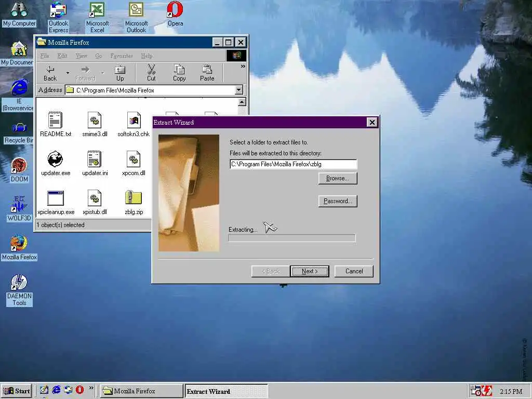
Task: Open the Favorites menu
Action: (x=122, y=56)
